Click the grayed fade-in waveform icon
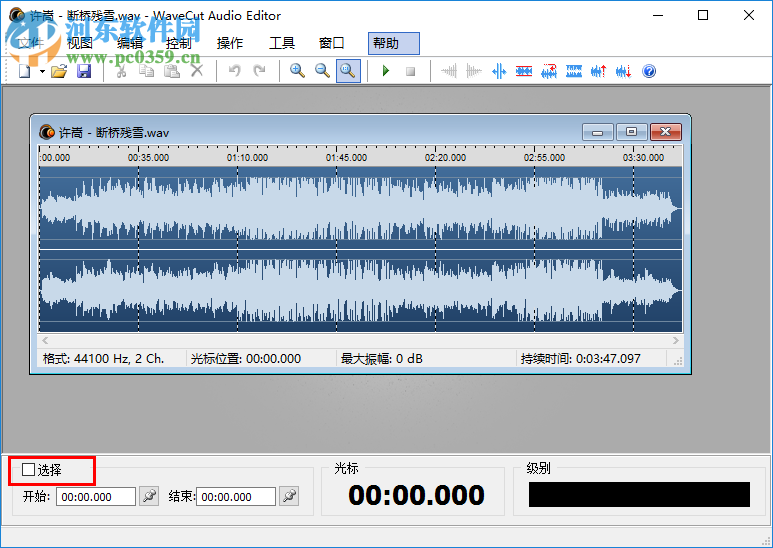The width and height of the screenshot is (773, 548). pyautogui.click(x=449, y=71)
